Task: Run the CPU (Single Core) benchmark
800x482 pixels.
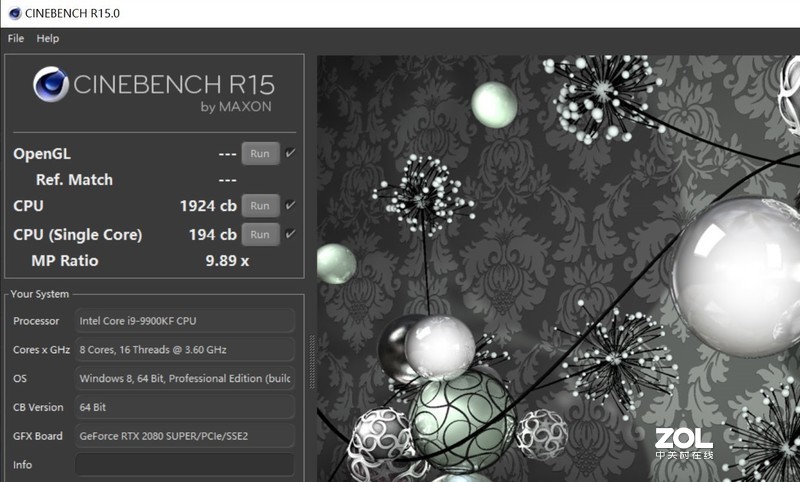Action: point(260,235)
